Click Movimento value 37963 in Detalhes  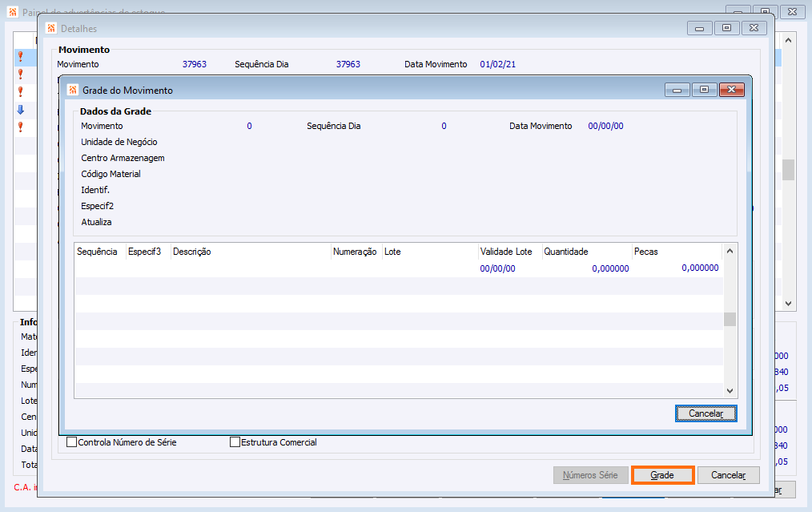(x=195, y=64)
